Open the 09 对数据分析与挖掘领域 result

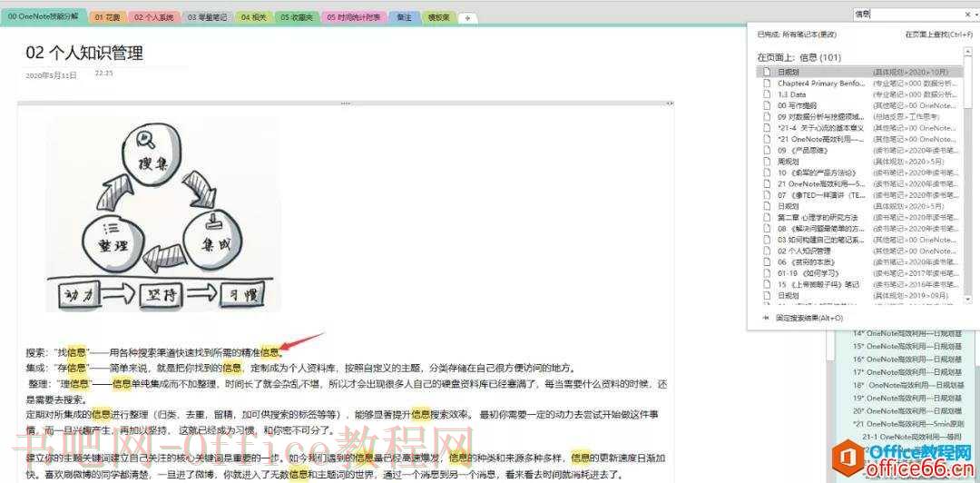pos(860,117)
